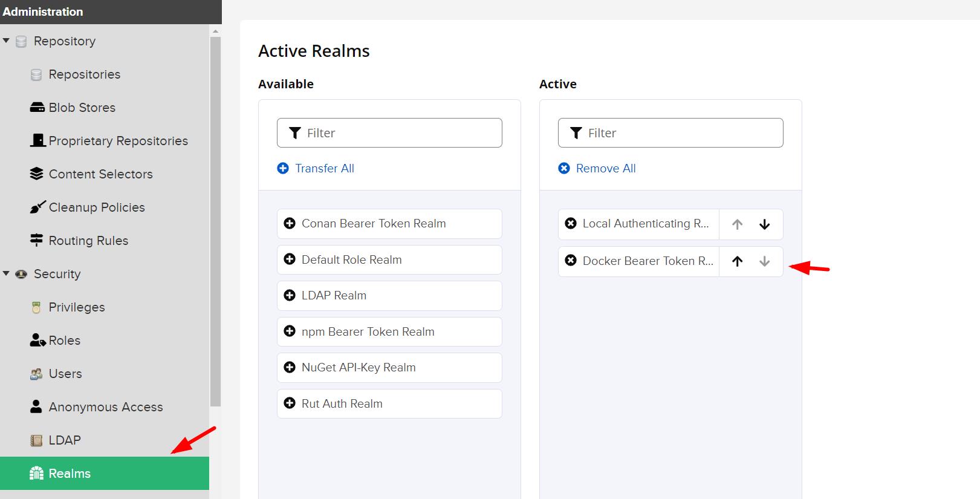Collapse the Security tree section
Image resolution: width=980 pixels, height=499 pixels.
[x=6, y=273]
